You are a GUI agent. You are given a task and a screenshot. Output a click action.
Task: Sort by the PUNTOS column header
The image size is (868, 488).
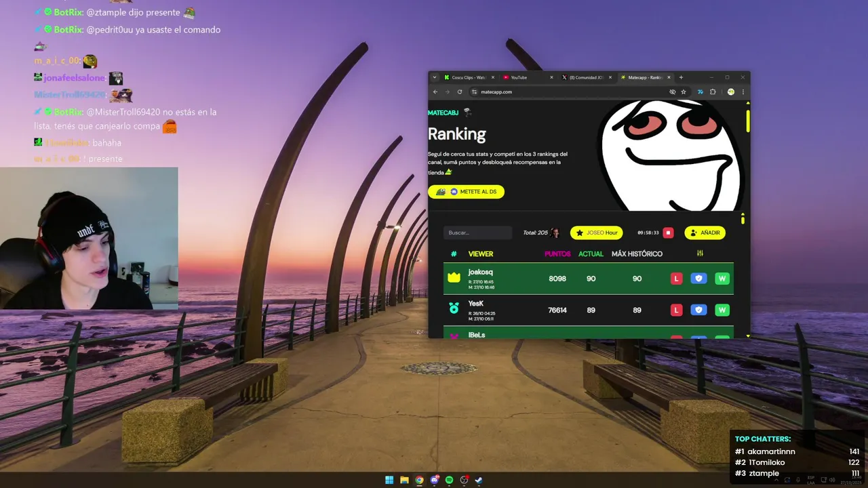point(557,253)
